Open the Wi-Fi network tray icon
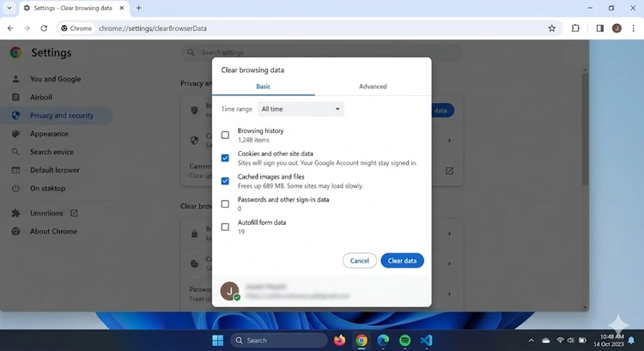The width and height of the screenshot is (644, 351). point(560,341)
